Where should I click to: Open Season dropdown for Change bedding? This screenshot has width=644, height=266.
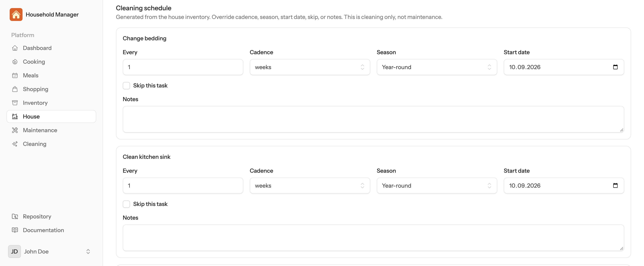click(x=437, y=67)
